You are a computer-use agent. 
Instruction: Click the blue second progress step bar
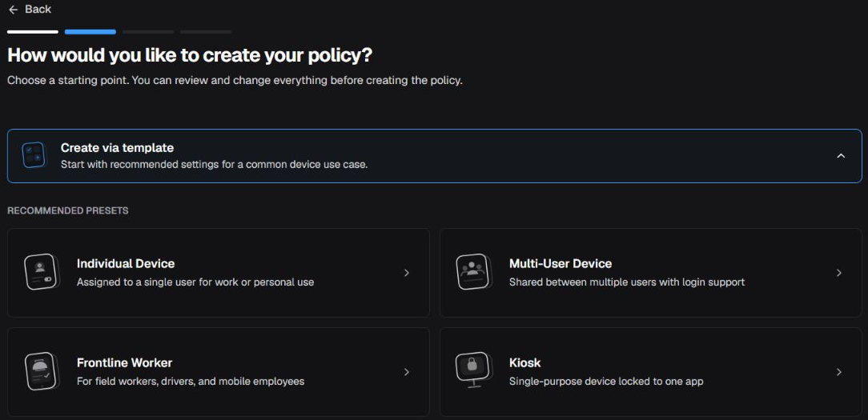90,32
